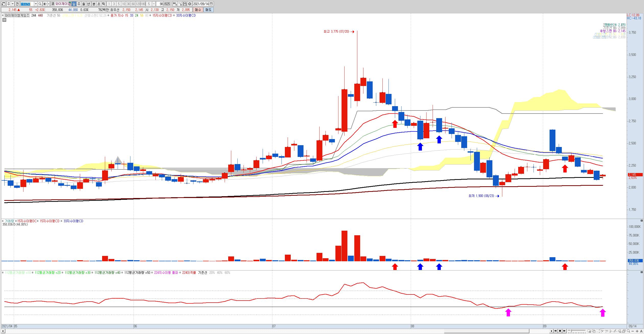Toggle the 와이제이엠게임즈 series checkbox in legend
Viewport: 644px width, 334px height.
point(3,15)
